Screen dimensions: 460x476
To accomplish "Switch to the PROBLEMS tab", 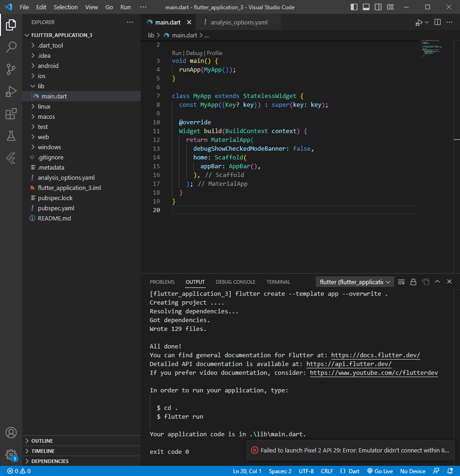I will click(162, 282).
